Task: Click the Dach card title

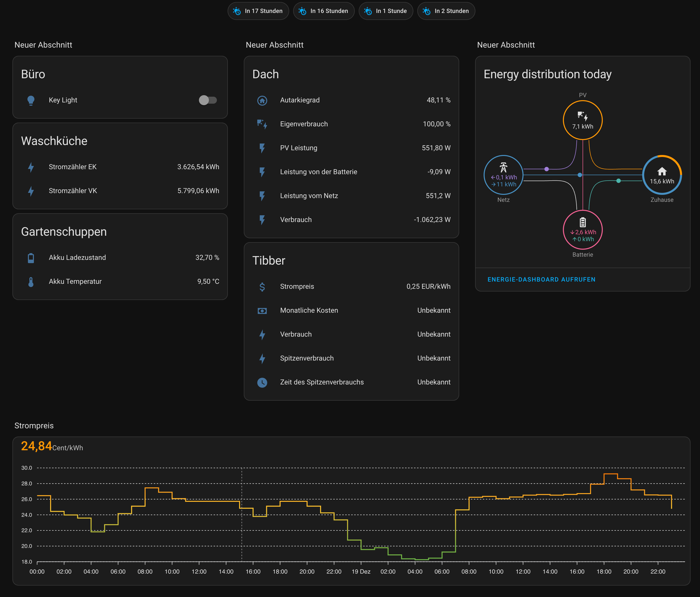Action: pyautogui.click(x=265, y=74)
